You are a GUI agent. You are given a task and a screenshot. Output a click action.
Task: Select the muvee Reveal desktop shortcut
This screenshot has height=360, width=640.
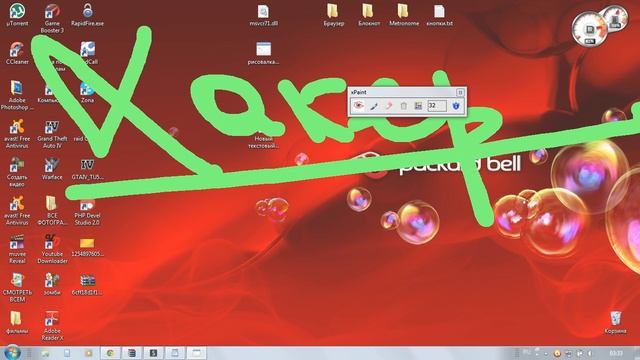click(x=17, y=249)
